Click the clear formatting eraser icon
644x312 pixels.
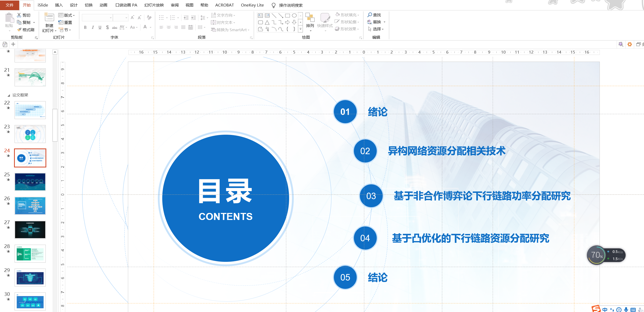tap(149, 17)
